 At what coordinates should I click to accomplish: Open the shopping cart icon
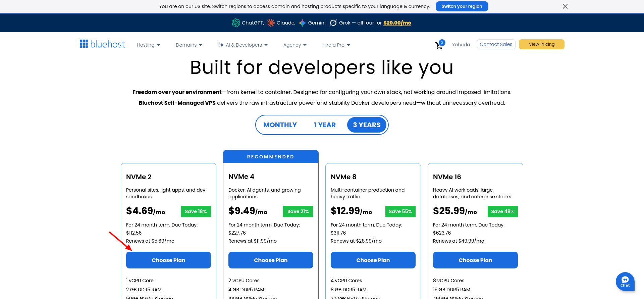coord(439,45)
